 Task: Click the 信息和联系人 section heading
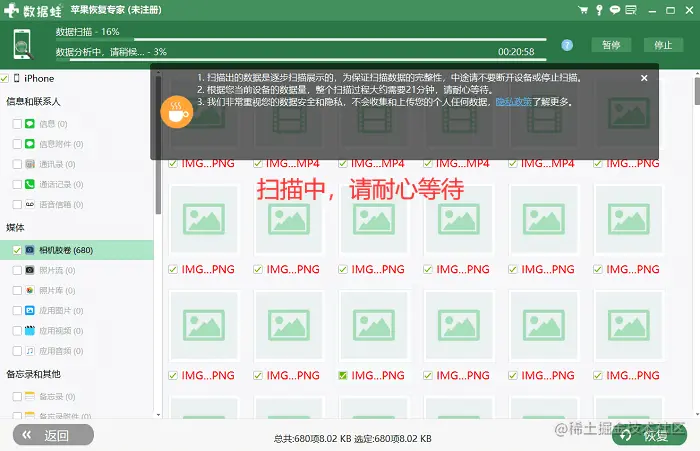coord(33,102)
